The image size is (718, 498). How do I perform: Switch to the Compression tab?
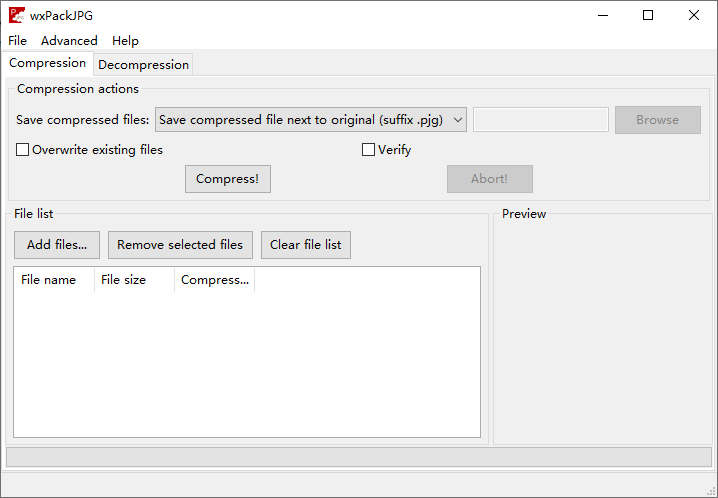coord(47,63)
